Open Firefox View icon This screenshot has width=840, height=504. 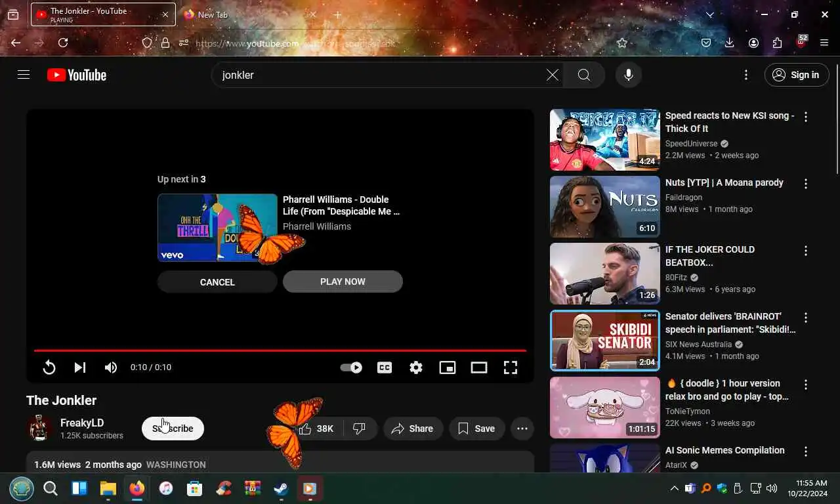pos(13,14)
